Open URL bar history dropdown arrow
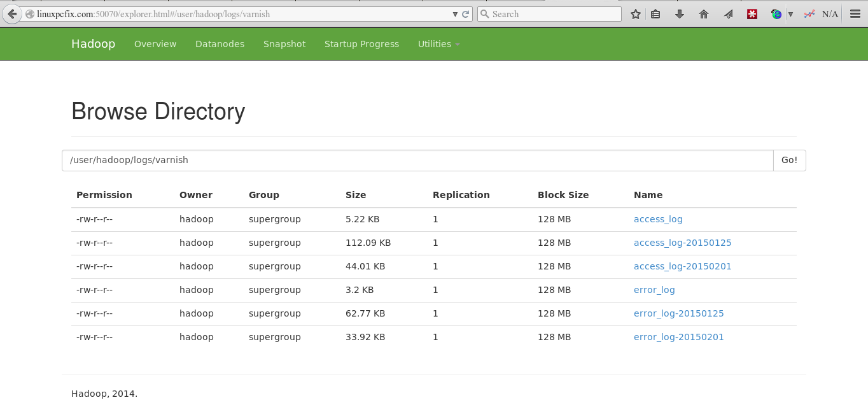 [455, 14]
